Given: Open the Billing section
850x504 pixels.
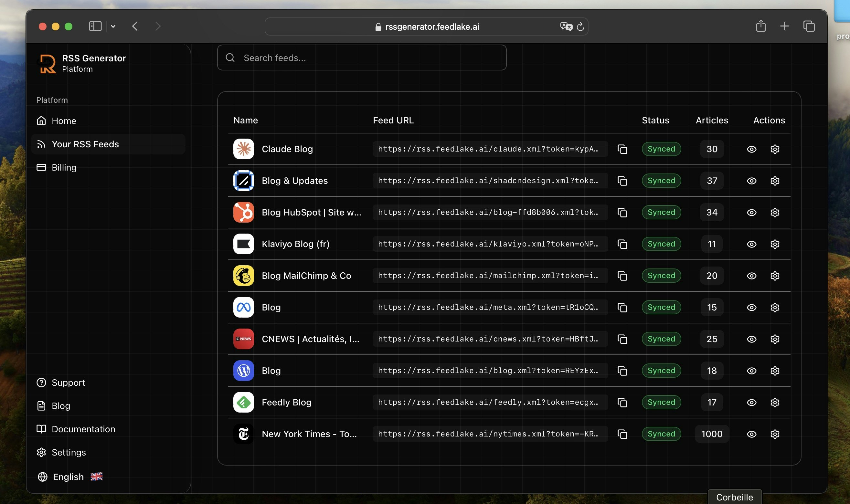Looking at the screenshot, I should click(64, 167).
